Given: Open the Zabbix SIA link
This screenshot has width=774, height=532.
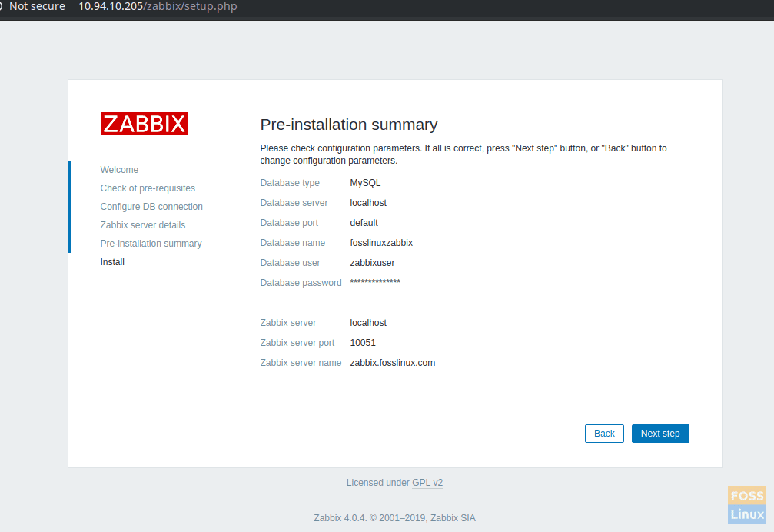Looking at the screenshot, I should [453, 518].
